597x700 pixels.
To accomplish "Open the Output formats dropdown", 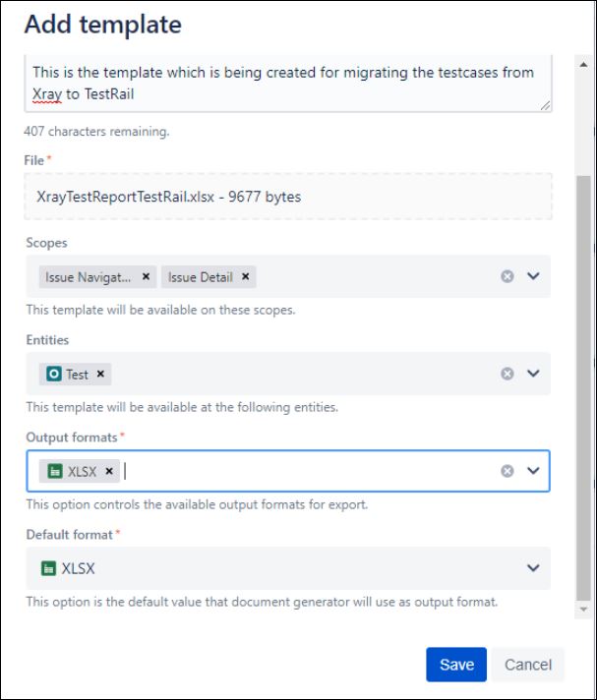I will pos(533,471).
